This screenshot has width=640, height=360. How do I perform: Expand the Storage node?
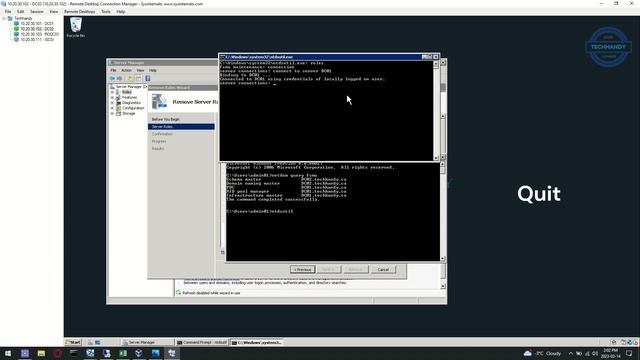point(112,113)
